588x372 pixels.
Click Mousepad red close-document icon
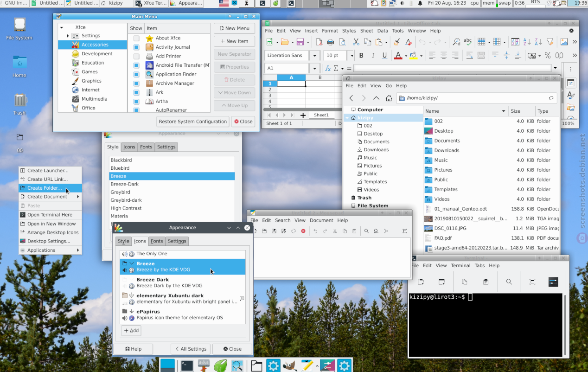(303, 231)
